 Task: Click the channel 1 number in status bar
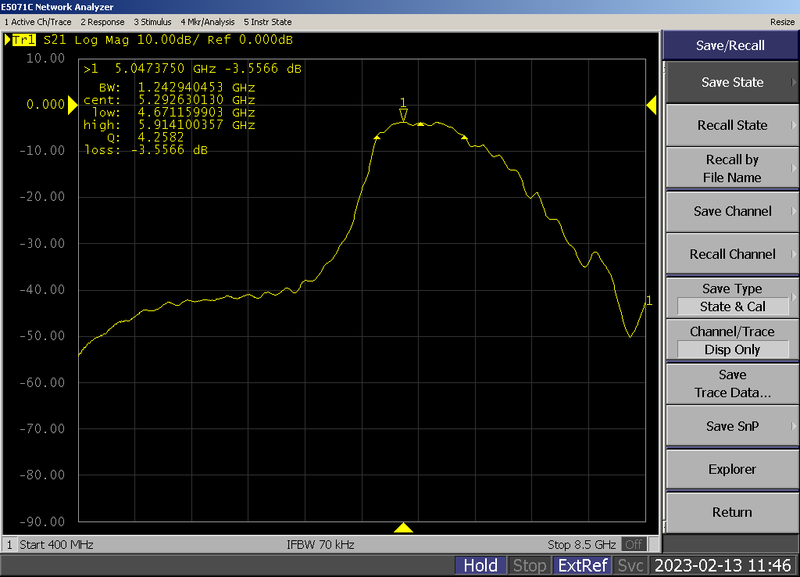pyautogui.click(x=10, y=545)
